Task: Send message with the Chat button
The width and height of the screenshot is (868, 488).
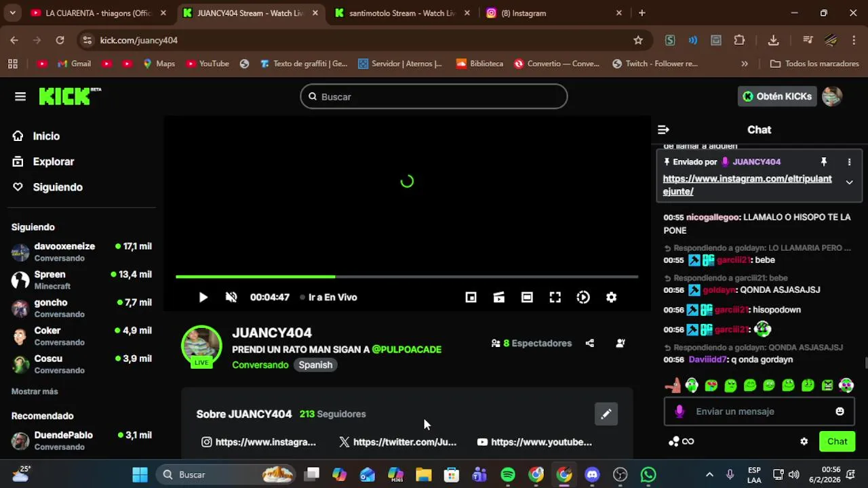Action: tap(837, 441)
